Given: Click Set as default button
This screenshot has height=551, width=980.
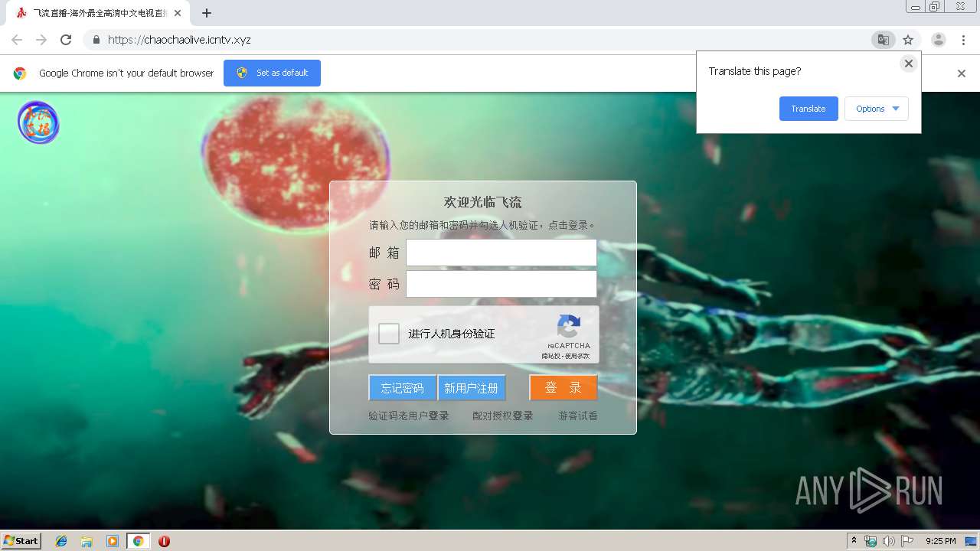Looking at the screenshot, I should click(x=272, y=73).
